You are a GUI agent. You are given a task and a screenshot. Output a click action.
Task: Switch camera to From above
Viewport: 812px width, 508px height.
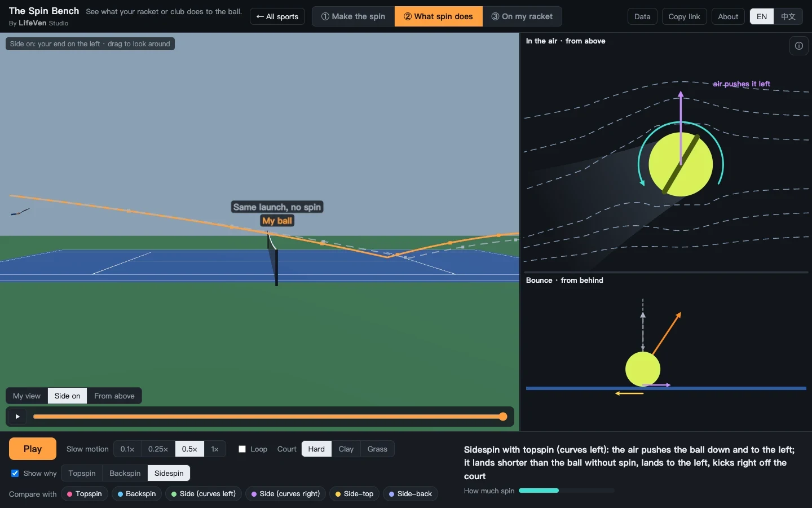coord(114,396)
